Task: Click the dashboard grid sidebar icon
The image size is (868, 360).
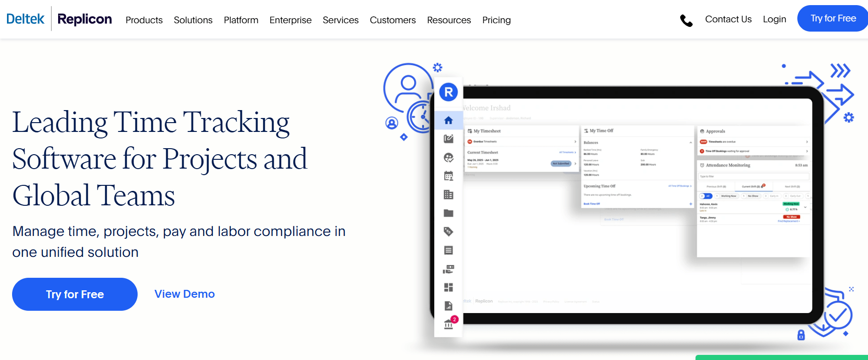Action: click(x=448, y=288)
